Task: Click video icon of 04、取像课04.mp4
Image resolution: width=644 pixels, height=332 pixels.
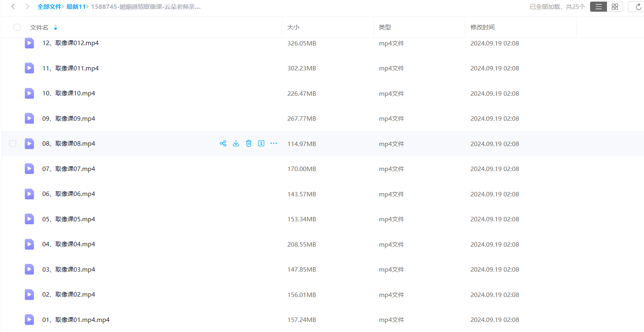Action: coord(29,244)
